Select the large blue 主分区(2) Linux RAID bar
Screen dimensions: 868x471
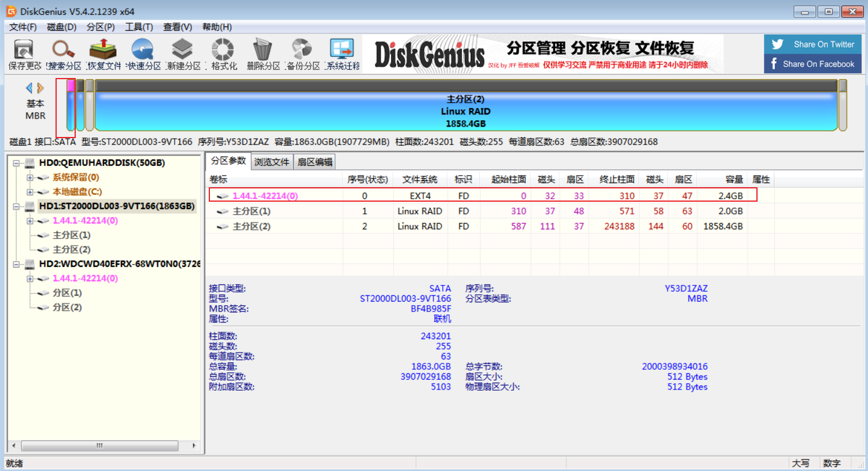(x=466, y=111)
